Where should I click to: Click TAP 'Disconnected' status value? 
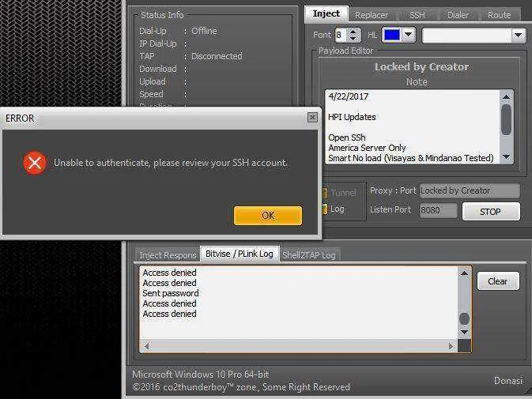pos(217,56)
